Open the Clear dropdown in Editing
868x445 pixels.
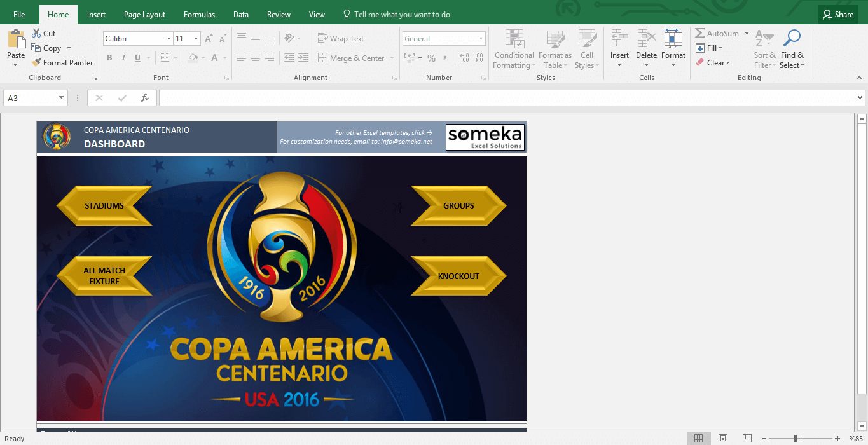point(713,63)
